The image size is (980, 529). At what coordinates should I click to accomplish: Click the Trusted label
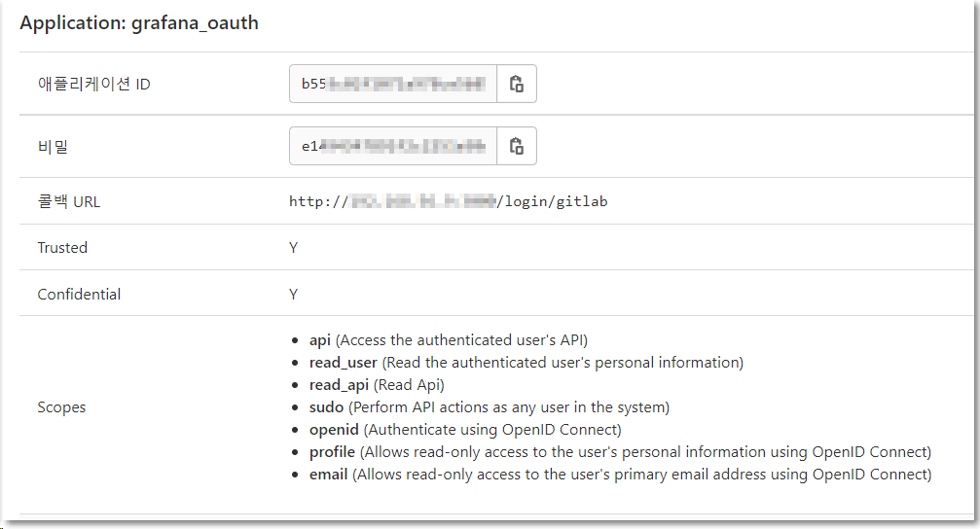62,247
